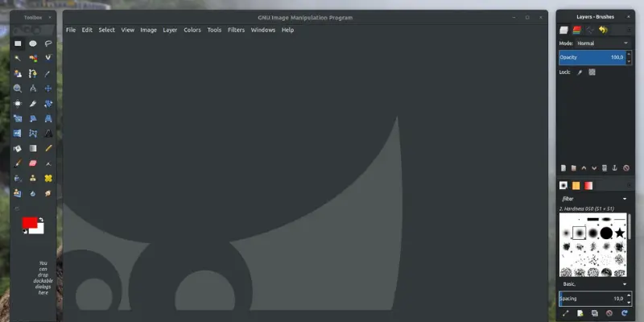Choose the Color Picker tool in toolbox
Viewport: 644px width, 322px height.
pyautogui.click(x=48, y=73)
